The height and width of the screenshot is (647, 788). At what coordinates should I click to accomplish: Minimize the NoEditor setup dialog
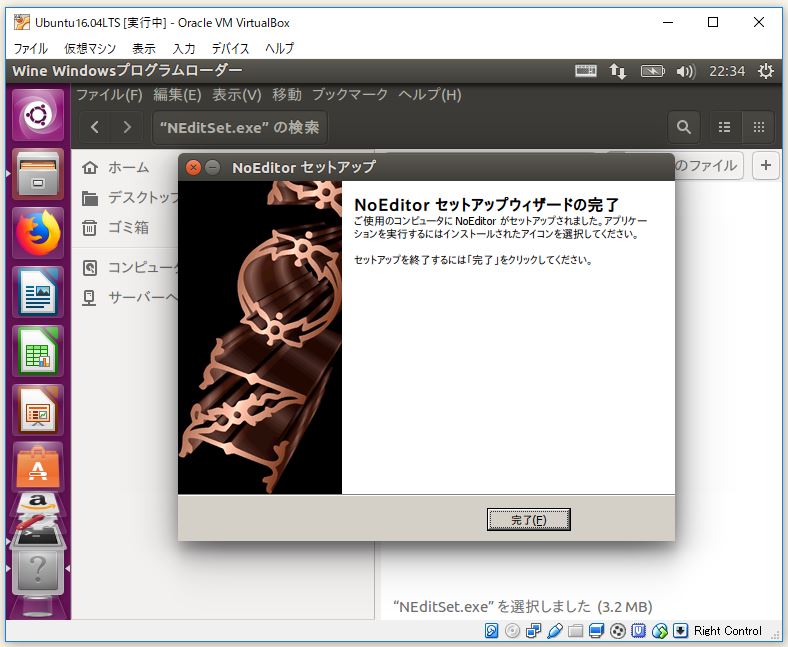click(x=213, y=167)
